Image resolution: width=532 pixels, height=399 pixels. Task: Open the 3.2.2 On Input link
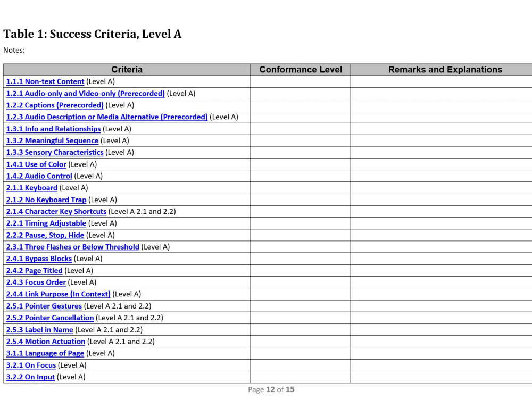point(30,377)
